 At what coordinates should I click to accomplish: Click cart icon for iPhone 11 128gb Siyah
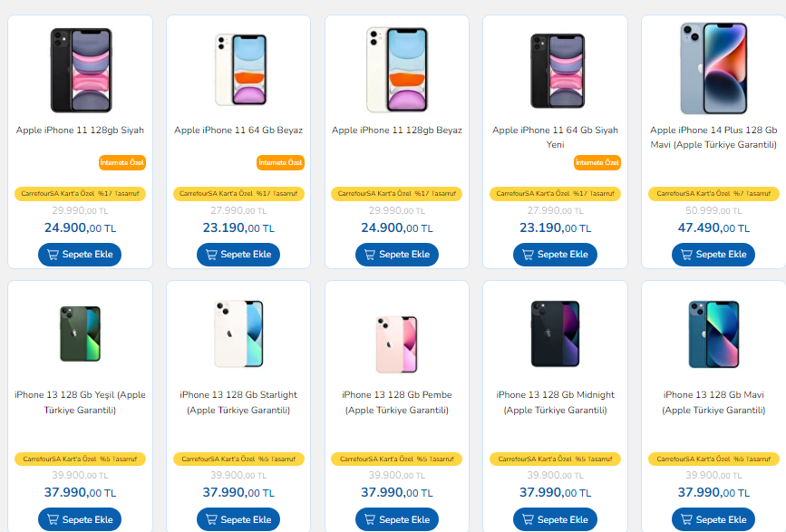point(53,255)
